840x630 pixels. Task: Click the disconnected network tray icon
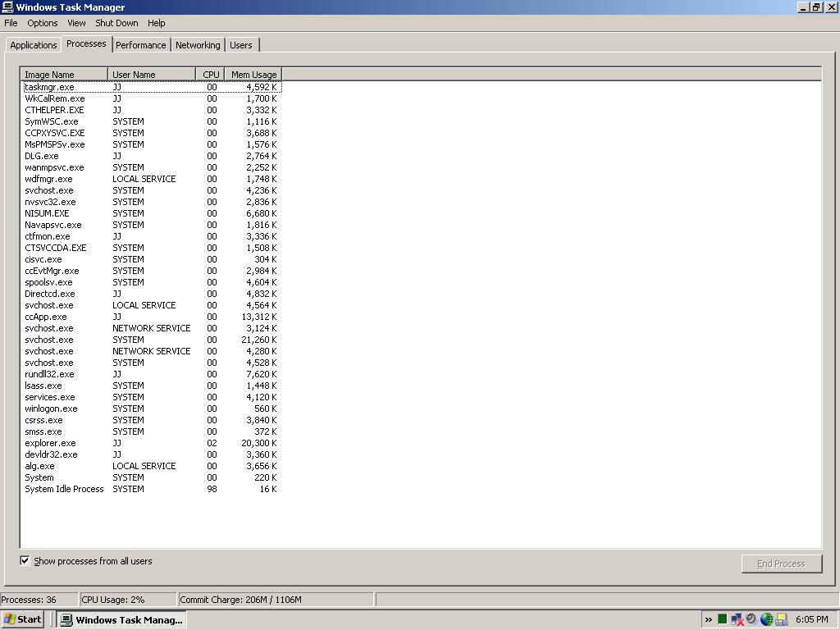click(737, 619)
